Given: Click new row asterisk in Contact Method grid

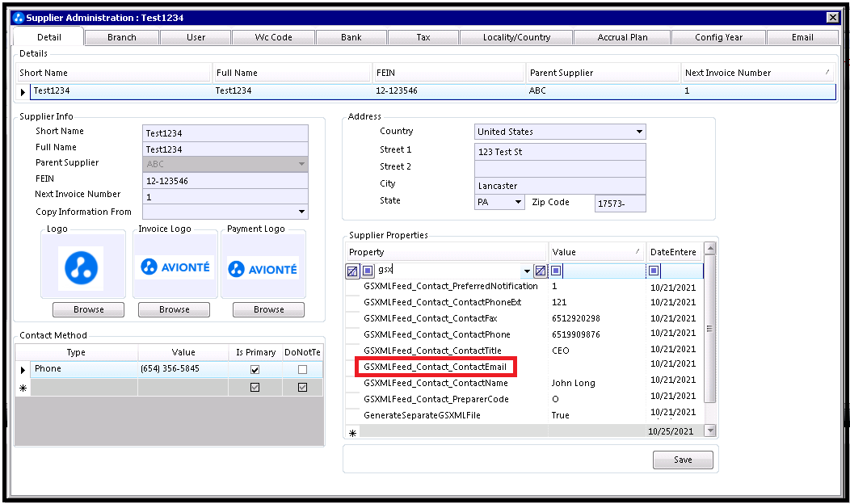Looking at the screenshot, I should tap(23, 388).
